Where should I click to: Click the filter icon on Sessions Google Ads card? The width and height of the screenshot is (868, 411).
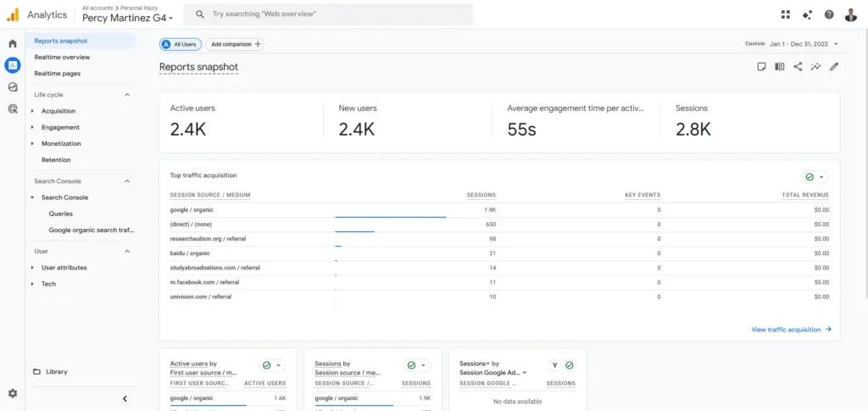pos(554,365)
